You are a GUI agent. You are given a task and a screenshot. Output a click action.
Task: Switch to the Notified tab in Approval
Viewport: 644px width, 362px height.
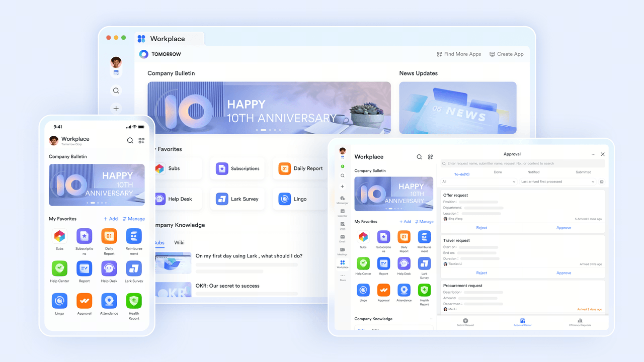click(x=533, y=172)
